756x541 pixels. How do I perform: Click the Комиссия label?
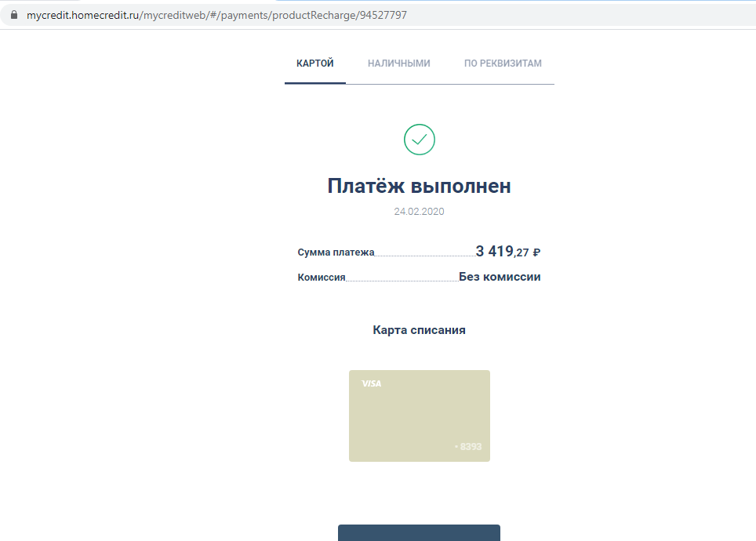pyautogui.click(x=322, y=278)
